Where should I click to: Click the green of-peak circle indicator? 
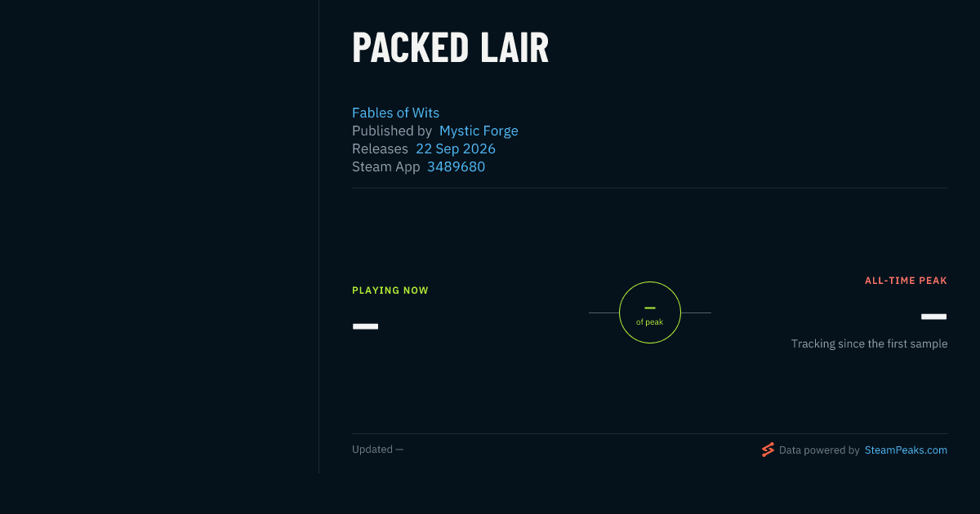coord(650,312)
